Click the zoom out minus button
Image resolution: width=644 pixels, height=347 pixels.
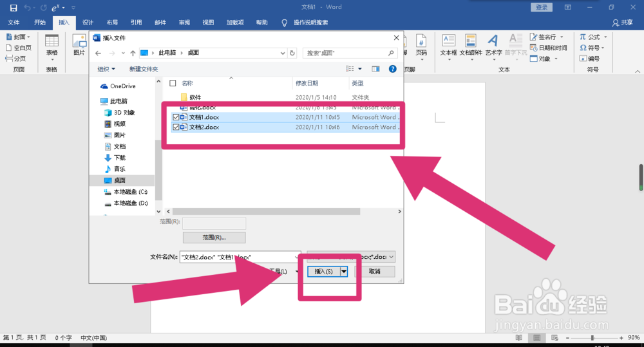tap(567, 337)
